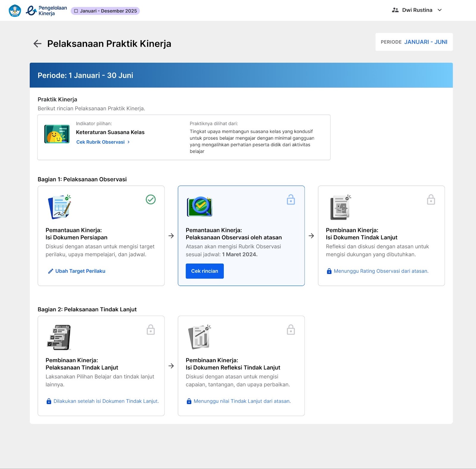Click the magnifier observation illustration icon
This screenshot has width=476, height=469.
tap(200, 207)
